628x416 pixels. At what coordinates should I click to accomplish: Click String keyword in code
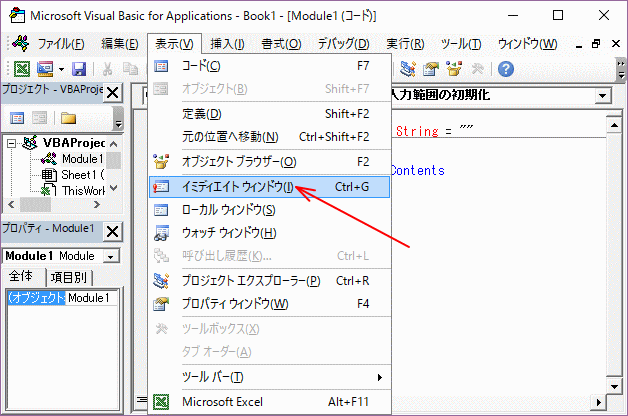(x=417, y=131)
